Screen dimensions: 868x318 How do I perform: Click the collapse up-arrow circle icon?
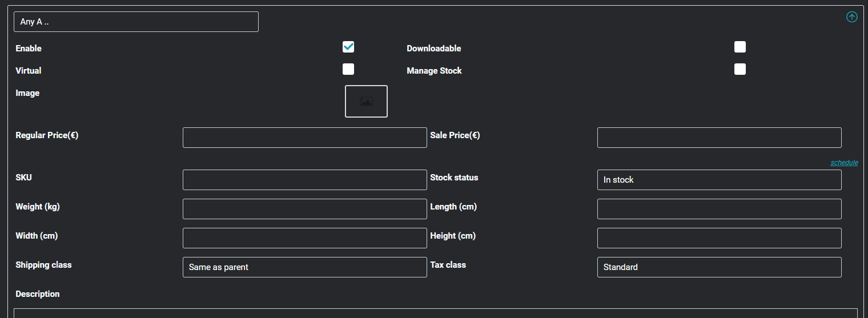[x=851, y=17]
